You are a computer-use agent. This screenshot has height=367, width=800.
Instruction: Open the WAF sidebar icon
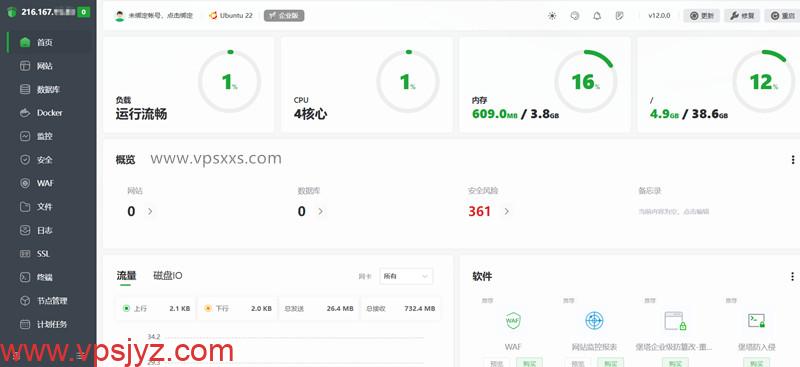pos(25,183)
